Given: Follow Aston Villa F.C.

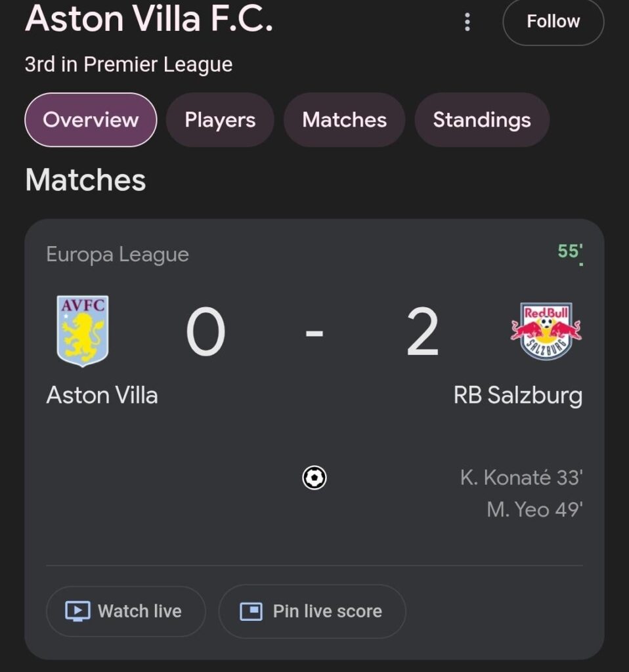Looking at the screenshot, I should (x=553, y=22).
